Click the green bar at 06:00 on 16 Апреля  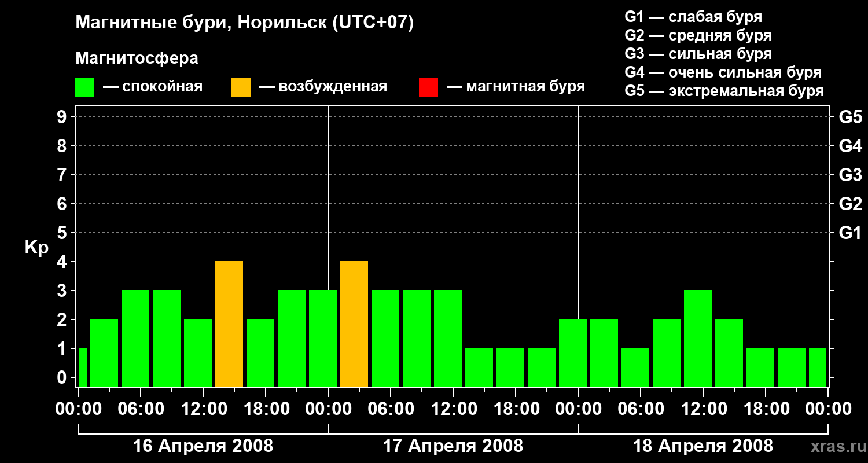point(135,339)
